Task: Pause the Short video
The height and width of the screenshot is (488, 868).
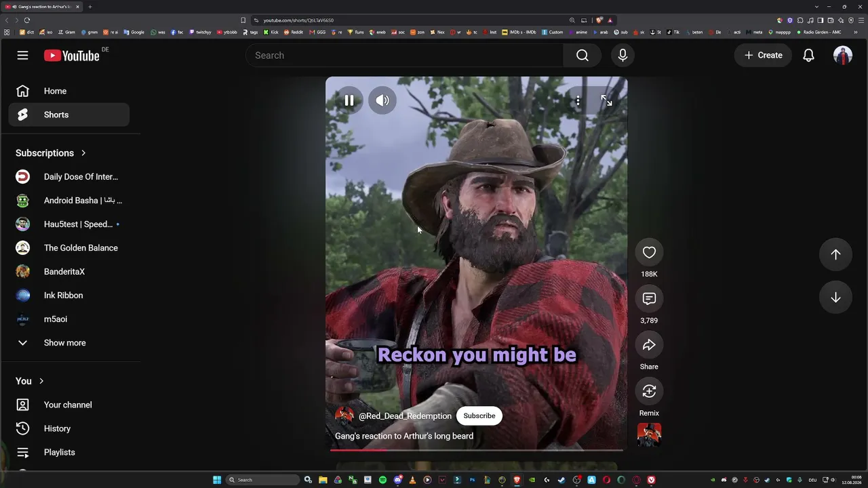Action: (349, 100)
